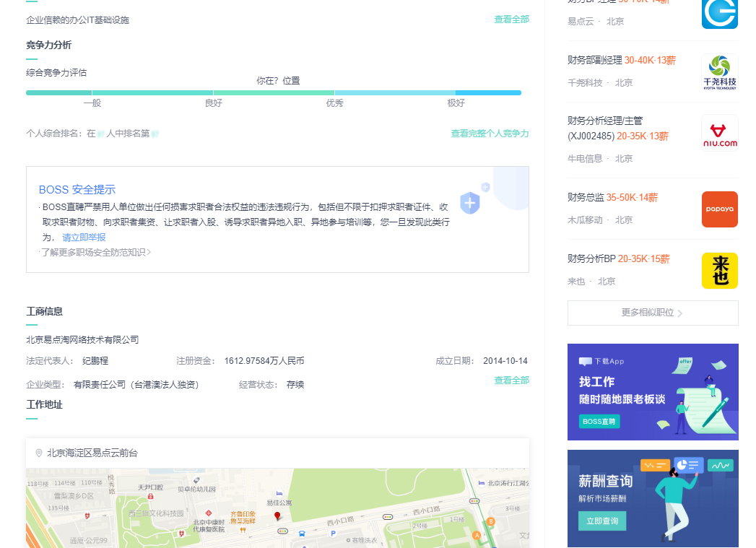
Task: Open 财务总监 35-50K job listing
Action: [x=612, y=198]
